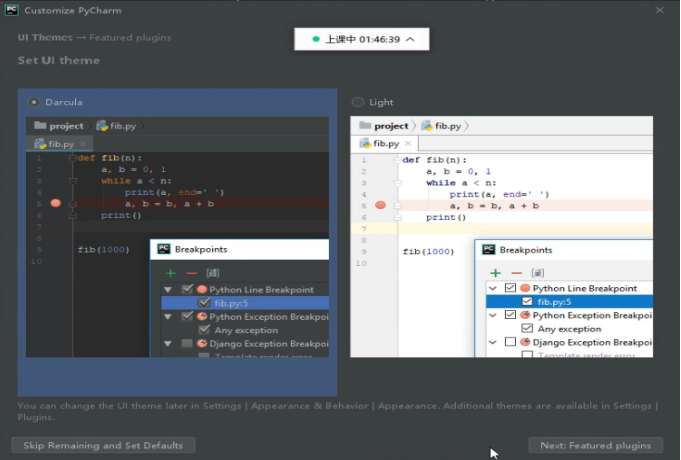Toggle the Django Exception Breakpoint checkbox in the Light preview

[510, 342]
